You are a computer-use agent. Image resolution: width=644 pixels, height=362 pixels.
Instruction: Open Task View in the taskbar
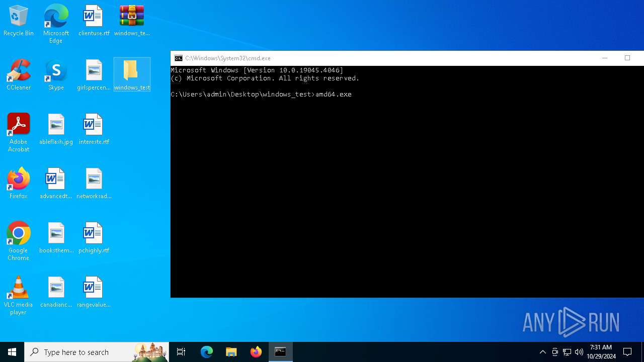coord(181,352)
